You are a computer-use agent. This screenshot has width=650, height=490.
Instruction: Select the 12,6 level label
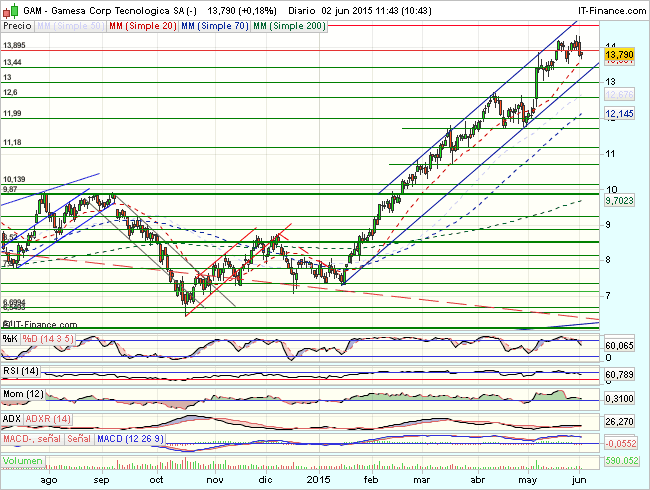pos(10,92)
